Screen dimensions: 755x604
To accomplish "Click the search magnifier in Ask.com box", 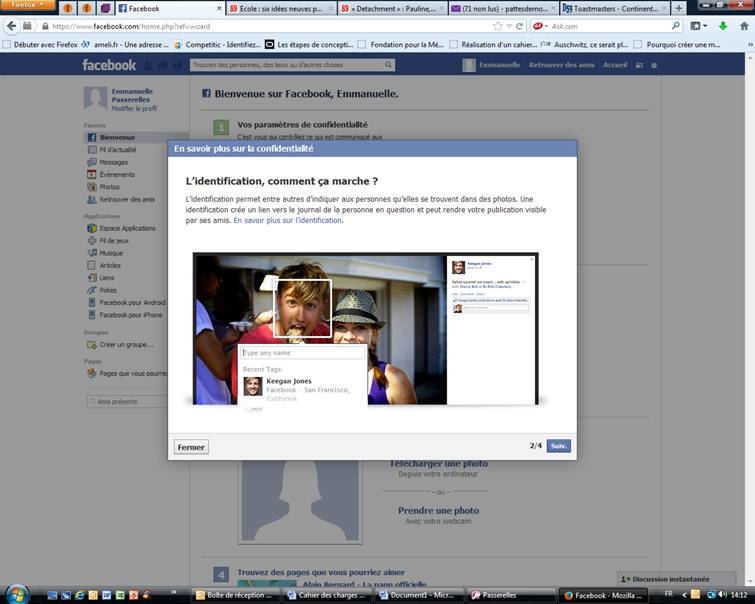I will 676,26.
